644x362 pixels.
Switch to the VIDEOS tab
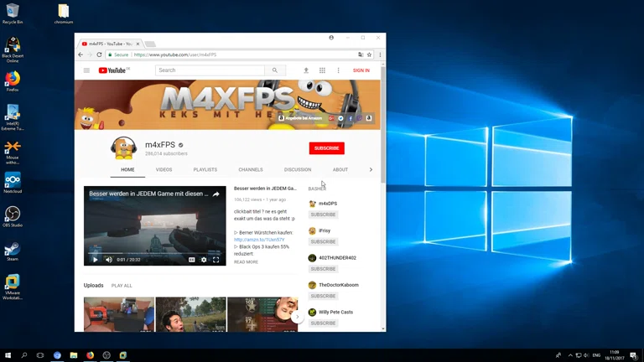tap(164, 169)
